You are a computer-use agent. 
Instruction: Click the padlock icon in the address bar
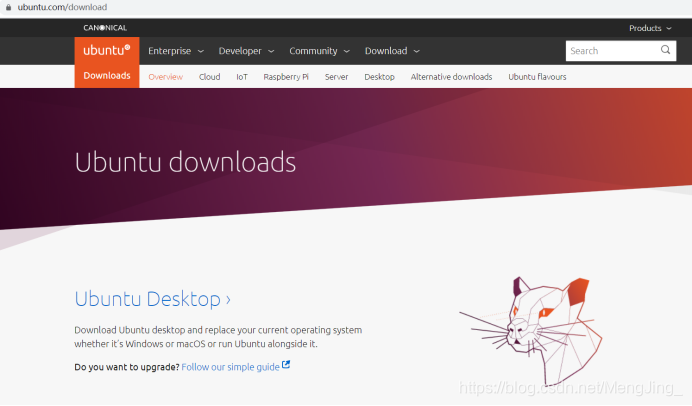tap(8, 7)
